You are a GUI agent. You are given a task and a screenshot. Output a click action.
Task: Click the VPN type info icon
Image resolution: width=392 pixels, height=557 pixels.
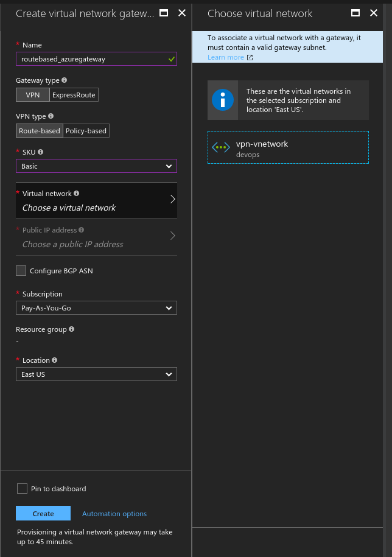pos(51,116)
